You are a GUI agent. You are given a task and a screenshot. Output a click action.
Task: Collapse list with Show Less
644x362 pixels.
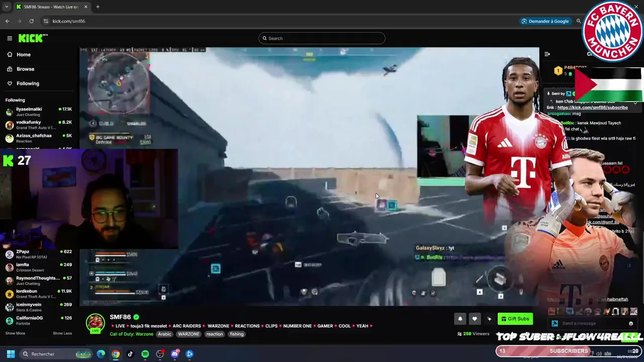coord(62,333)
